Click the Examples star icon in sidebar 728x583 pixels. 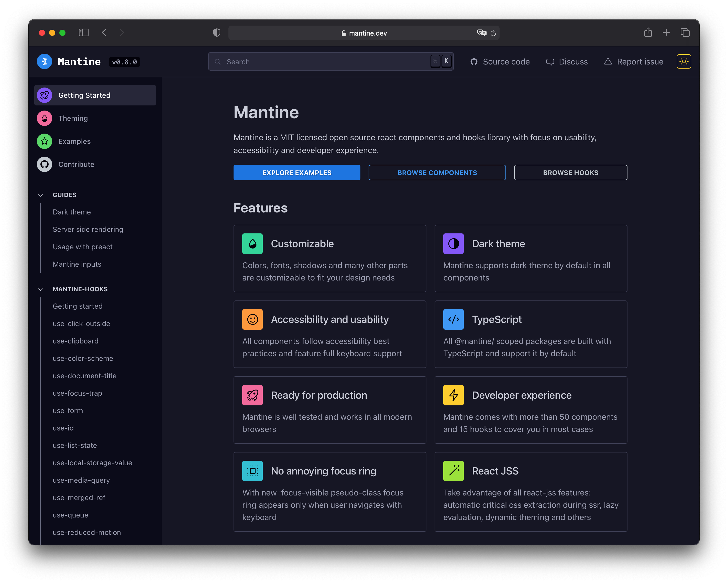tap(44, 141)
